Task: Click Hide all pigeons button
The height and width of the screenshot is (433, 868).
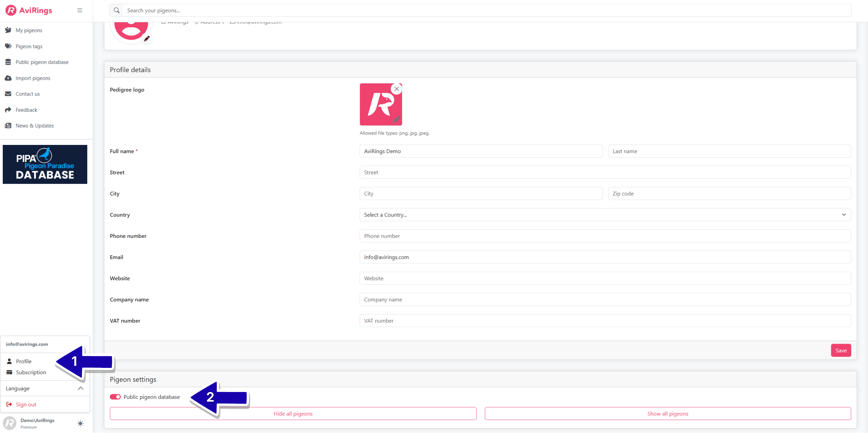Action: 293,414
